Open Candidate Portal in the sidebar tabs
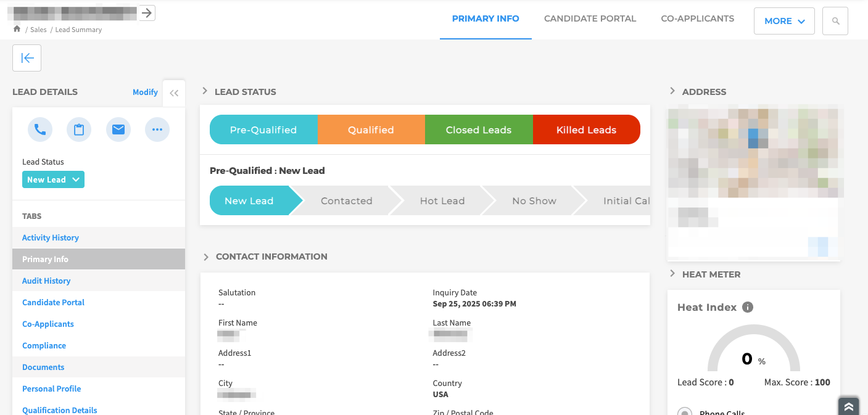868x415 pixels. coord(99,302)
